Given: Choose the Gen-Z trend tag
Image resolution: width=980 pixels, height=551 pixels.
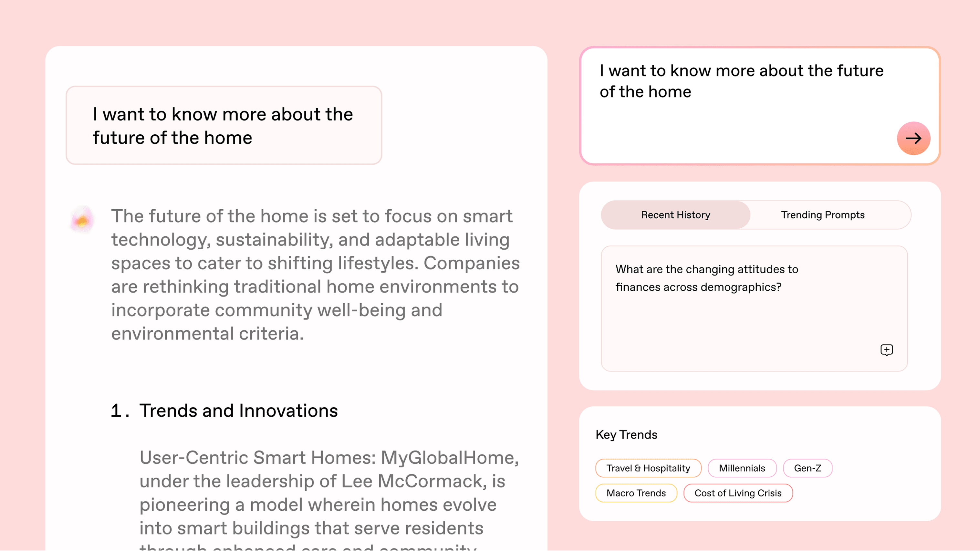Looking at the screenshot, I should point(807,468).
